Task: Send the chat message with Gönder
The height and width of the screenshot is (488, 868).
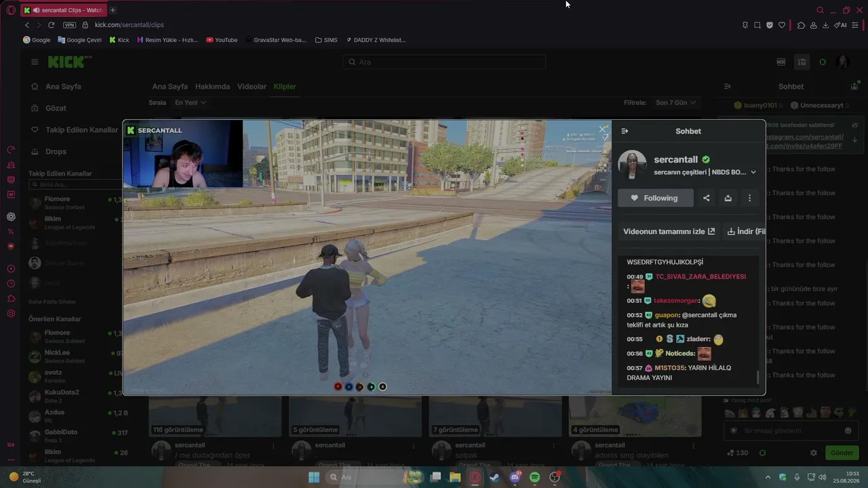Action: click(842, 453)
